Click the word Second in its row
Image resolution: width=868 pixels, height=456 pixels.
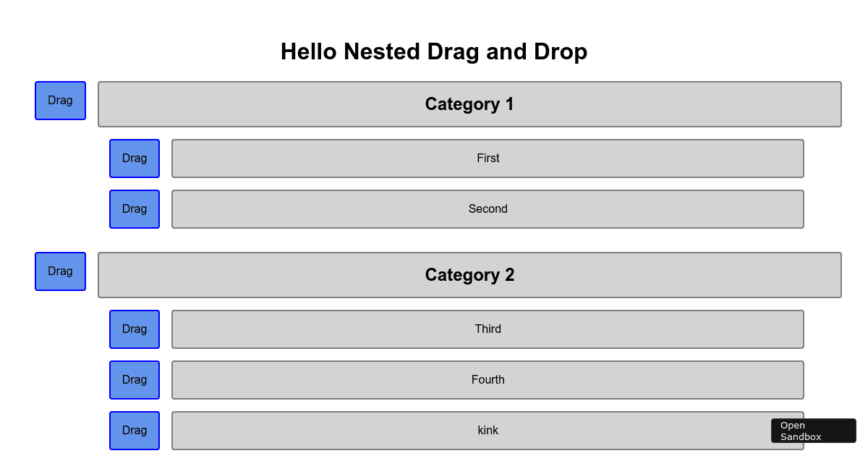(x=488, y=209)
